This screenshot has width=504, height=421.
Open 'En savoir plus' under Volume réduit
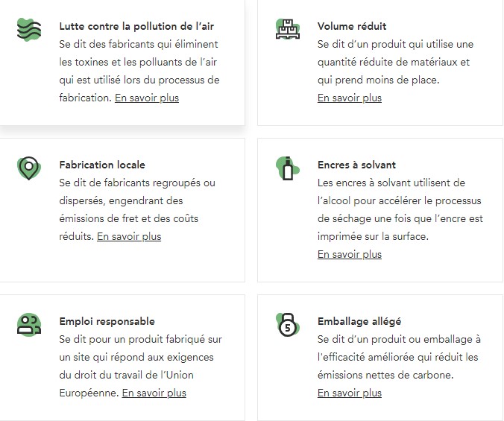(349, 98)
